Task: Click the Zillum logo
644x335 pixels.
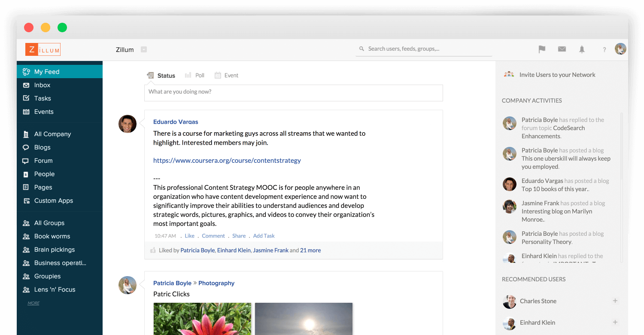Action: pos(43,49)
